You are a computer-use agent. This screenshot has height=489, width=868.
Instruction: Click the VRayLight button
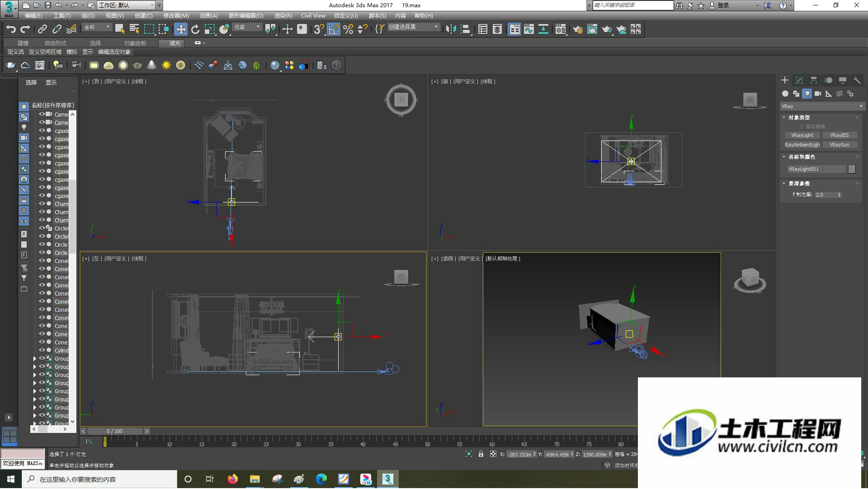coord(802,136)
